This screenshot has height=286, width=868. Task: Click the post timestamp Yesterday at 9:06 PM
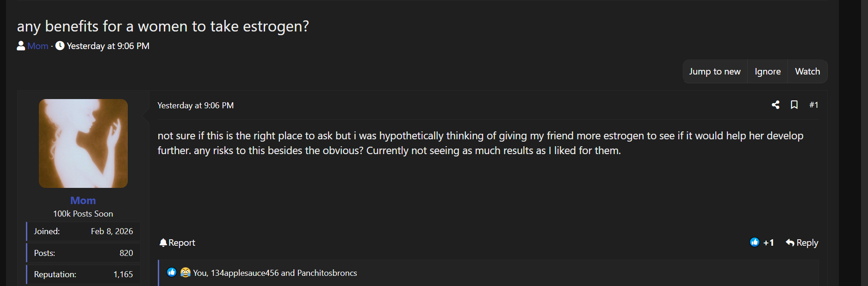pos(195,106)
